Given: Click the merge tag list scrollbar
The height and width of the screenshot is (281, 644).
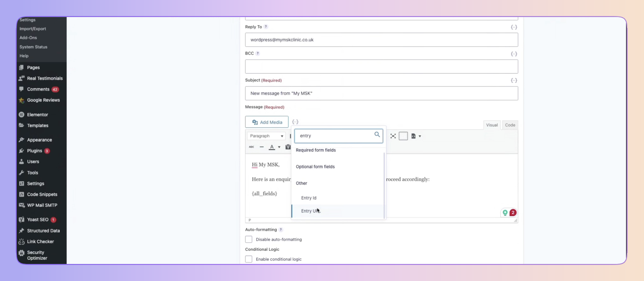Looking at the screenshot, I should point(384,186).
